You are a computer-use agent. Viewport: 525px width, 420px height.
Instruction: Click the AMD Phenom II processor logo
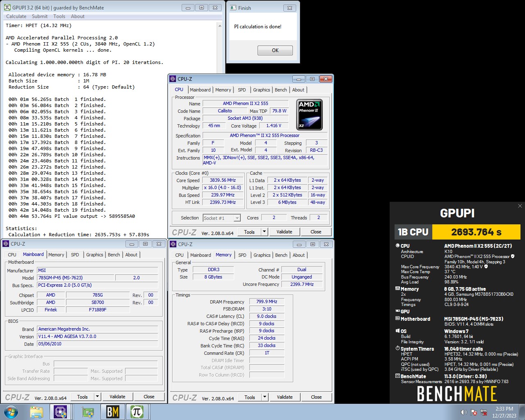click(x=310, y=115)
